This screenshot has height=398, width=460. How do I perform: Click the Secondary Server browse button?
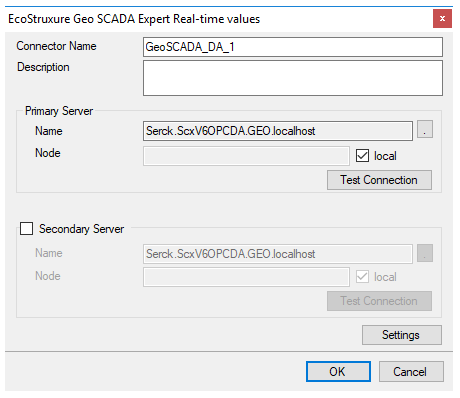point(425,253)
